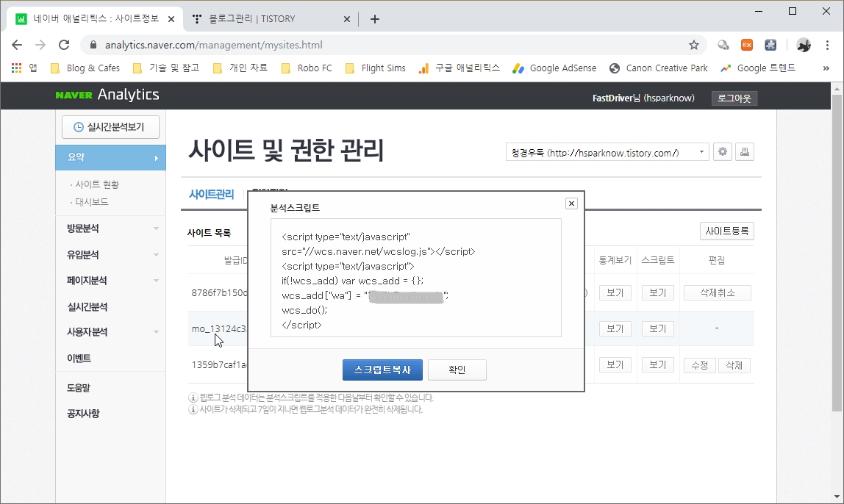Switch to the 블로그관리 | TISTORY tab

pos(272,19)
